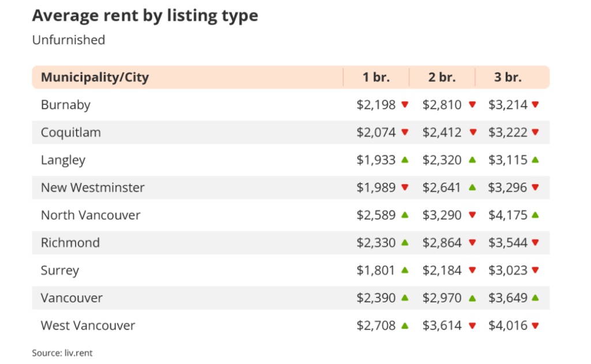Select the 1 br. column header
This screenshot has height=364, width=591.
[x=376, y=77]
